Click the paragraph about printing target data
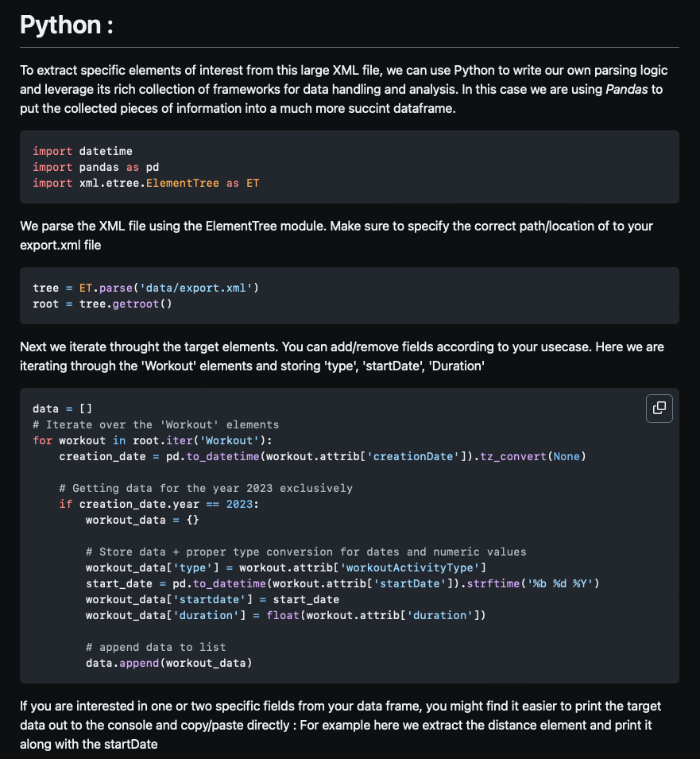This screenshot has height=759, width=700. pos(341,725)
